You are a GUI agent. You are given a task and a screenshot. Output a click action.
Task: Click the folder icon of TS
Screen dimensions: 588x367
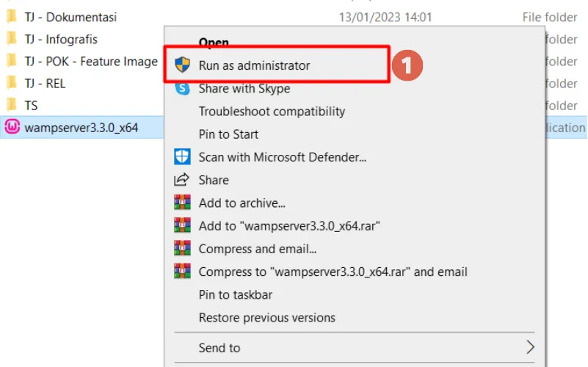click(12, 104)
